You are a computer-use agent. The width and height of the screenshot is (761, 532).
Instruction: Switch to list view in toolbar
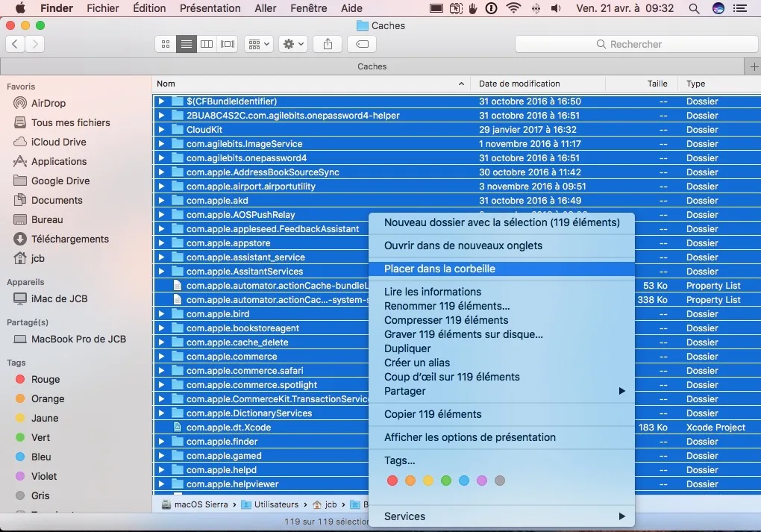[x=187, y=44]
